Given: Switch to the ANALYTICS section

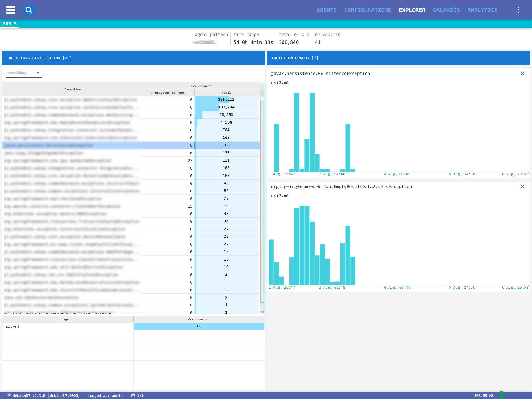Looking at the screenshot, I should click(x=482, y=10).
